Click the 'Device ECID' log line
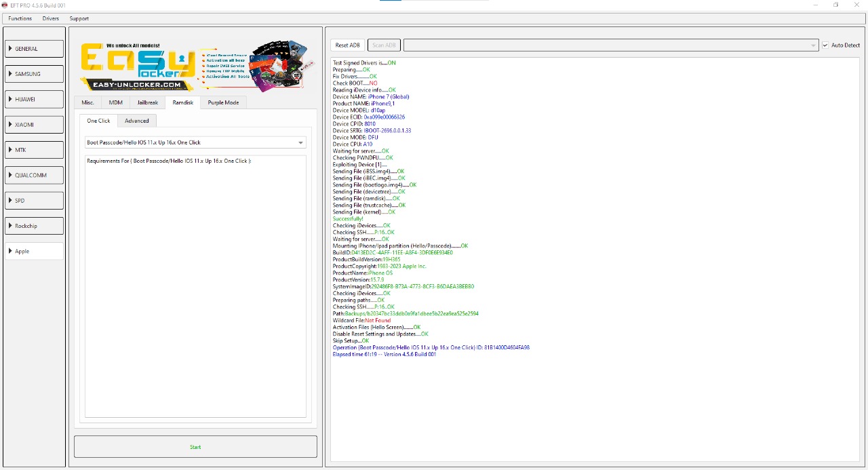 pyautogui.click(x=368, y=117)
